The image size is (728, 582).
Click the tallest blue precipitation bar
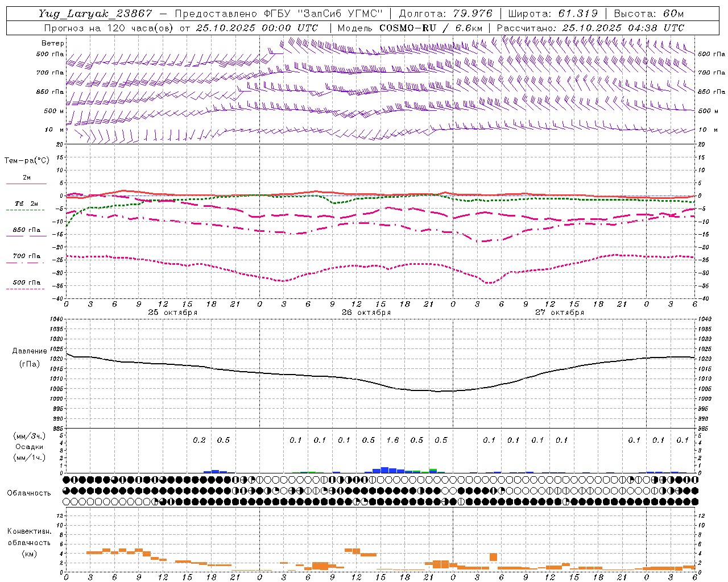(385, 470)
